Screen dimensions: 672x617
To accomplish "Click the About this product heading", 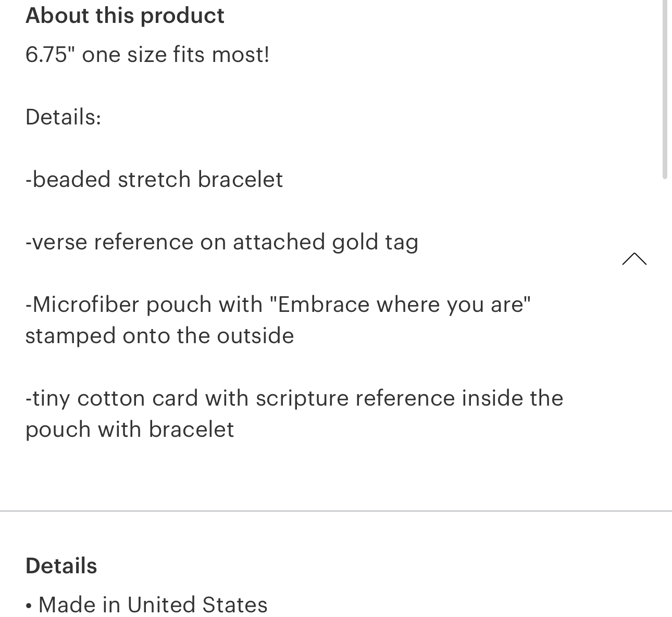I will pyautogui.click(x=125, y=16).
